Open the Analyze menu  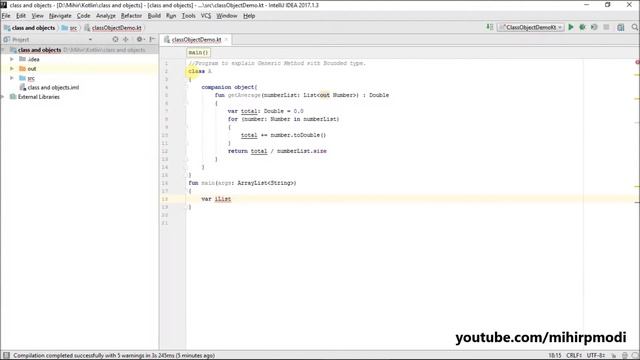(106, 16)
